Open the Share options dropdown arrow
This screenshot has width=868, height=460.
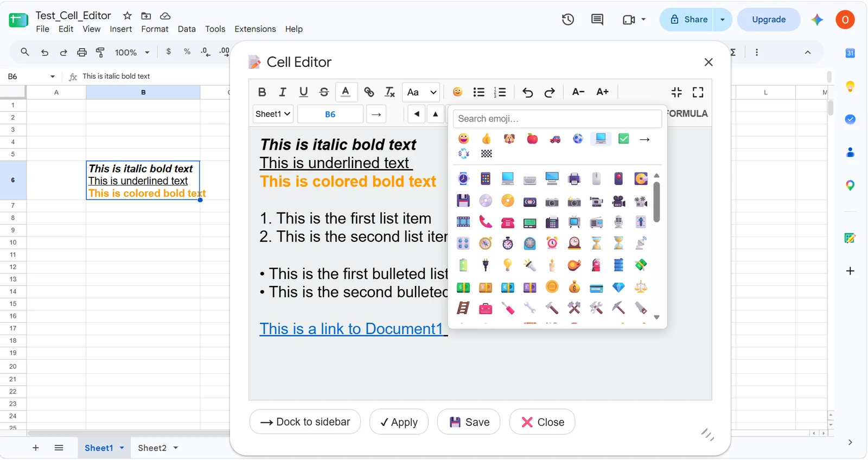(x=723, y=20)
